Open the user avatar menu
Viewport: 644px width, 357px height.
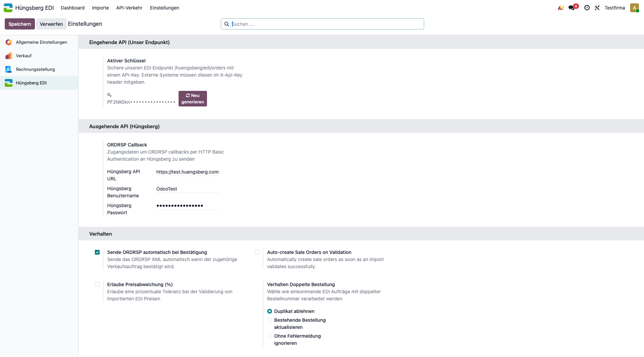coord(634,8)
